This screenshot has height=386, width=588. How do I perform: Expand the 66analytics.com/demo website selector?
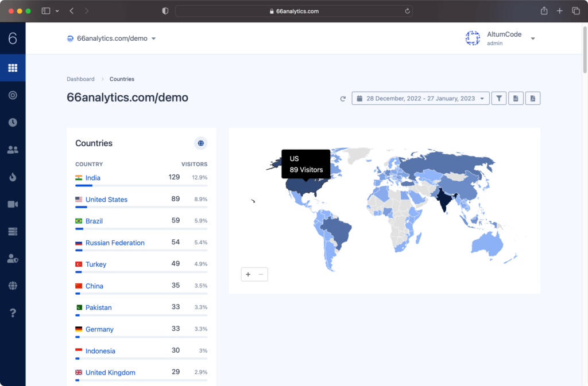point(112,38)
